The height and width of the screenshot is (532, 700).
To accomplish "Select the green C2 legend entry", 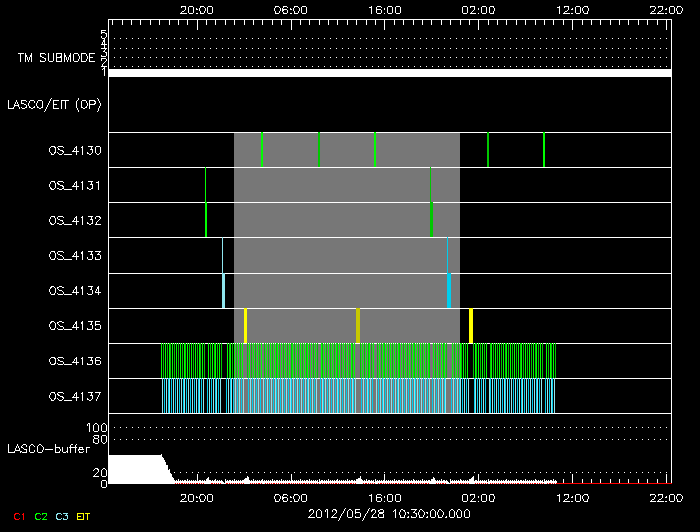I will click(x=41, y=516).
